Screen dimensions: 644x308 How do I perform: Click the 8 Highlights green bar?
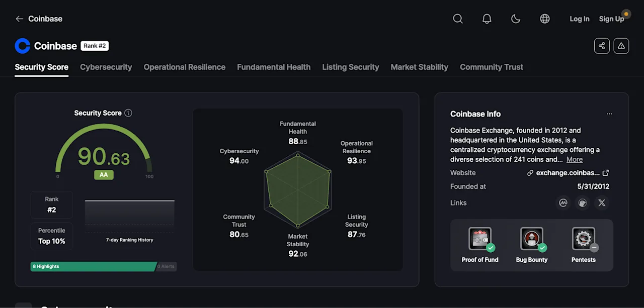[x=94, y=266]
